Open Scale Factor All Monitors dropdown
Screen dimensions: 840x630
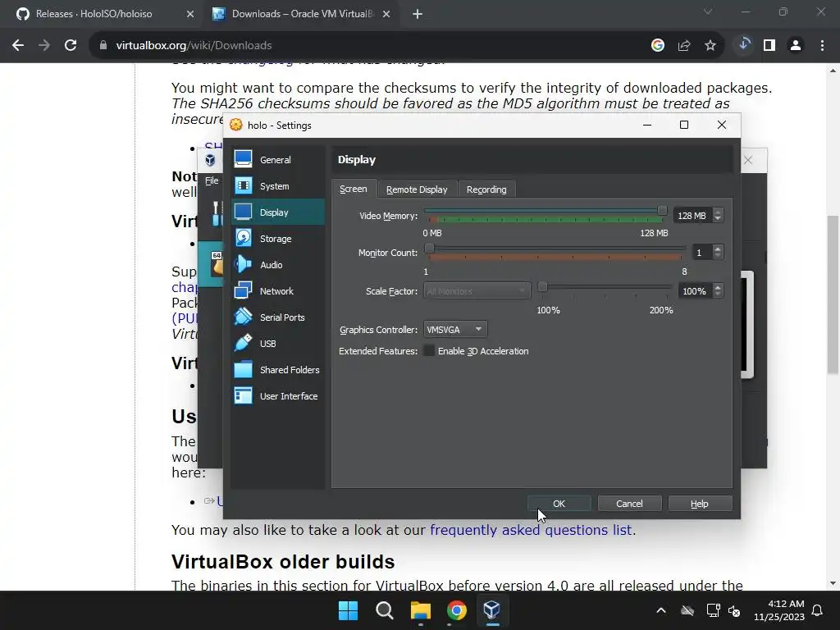(477, 291)
